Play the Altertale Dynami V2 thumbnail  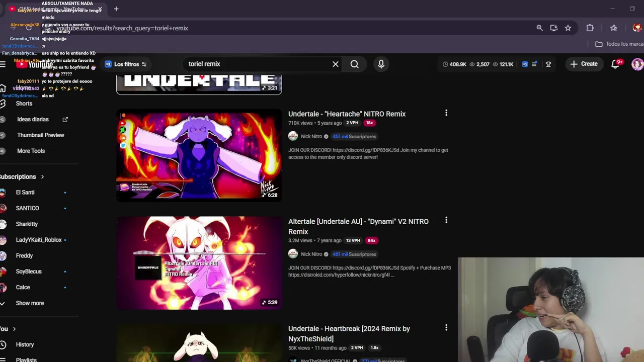click(199, 263)
